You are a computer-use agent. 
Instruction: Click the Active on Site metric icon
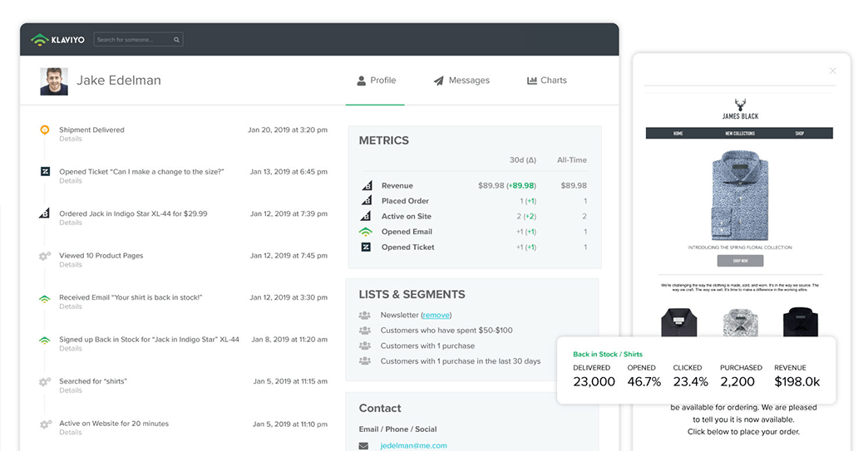tap(366, 216)
